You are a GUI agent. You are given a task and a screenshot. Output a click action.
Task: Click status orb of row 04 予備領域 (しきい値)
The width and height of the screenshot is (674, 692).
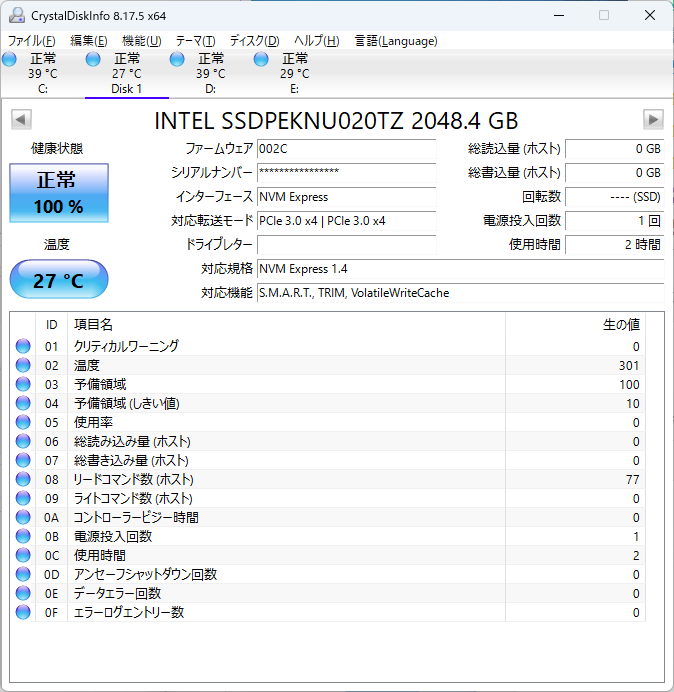click(x=23, y=403)
